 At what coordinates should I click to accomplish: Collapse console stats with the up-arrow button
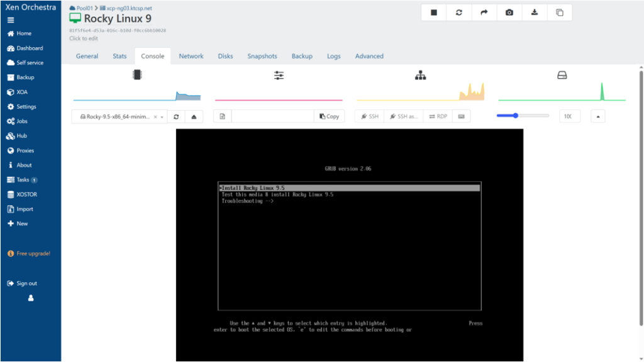tap(597, 116)
